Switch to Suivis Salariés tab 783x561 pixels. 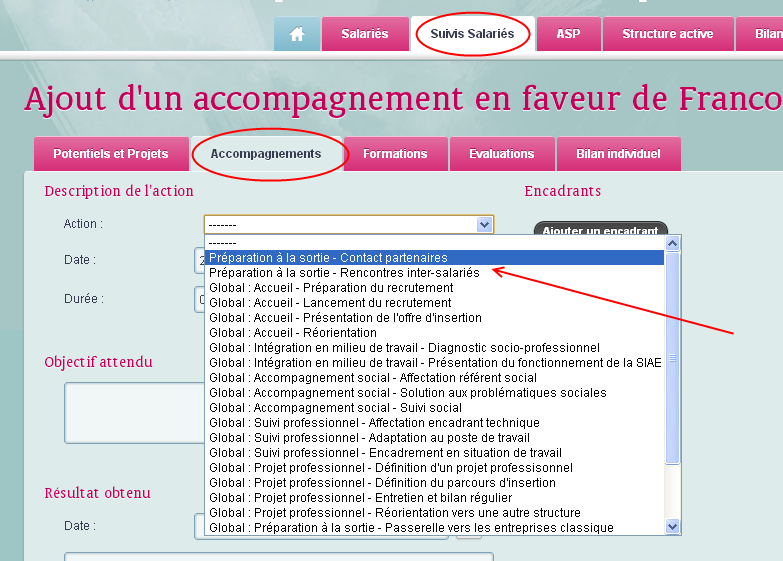point(472,34)
